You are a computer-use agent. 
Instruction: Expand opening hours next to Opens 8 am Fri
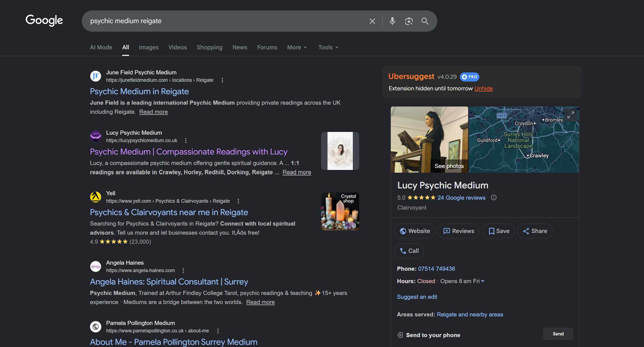tap(483, 281)
